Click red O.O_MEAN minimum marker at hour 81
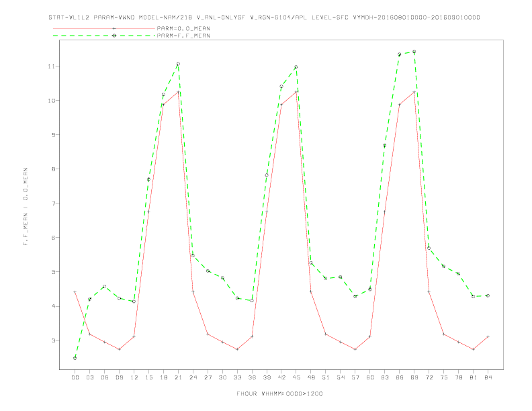Screen dimensions: 532x411 473,349
